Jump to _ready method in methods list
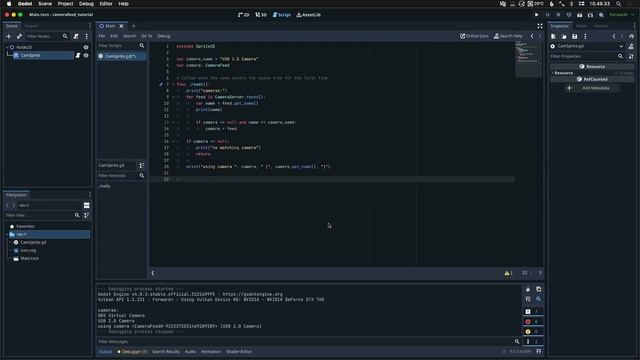This screenshot has height=360, width=640. click(105, 186)
